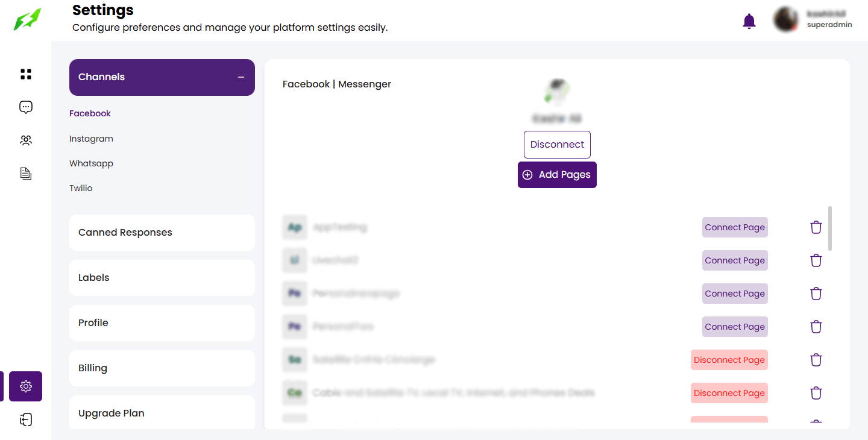The height and width of the screenshot is (440, 868).
Task: Click the green lightning logo
Action: pos(28,19)
